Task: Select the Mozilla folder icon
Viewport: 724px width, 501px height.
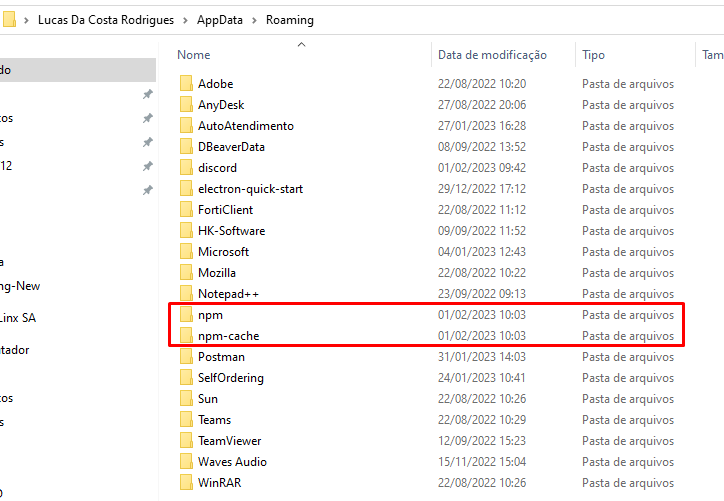Action: (x=186, y=273)
